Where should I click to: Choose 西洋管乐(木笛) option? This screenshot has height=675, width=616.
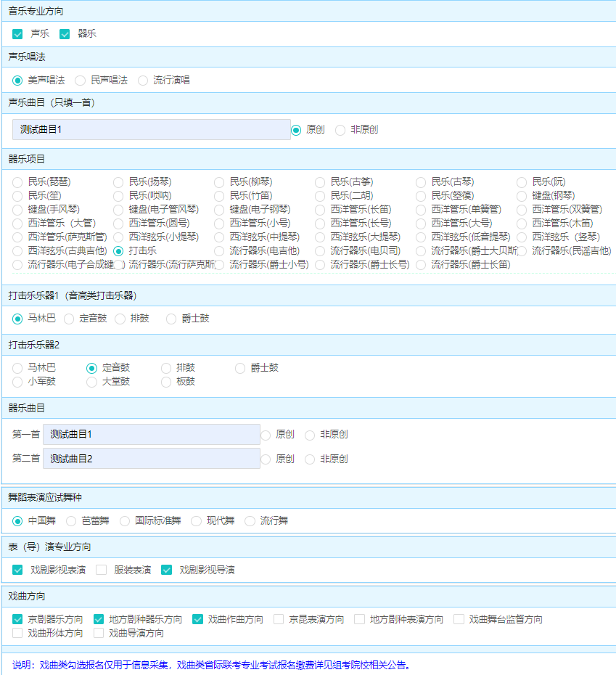click(x=522, y=224)
